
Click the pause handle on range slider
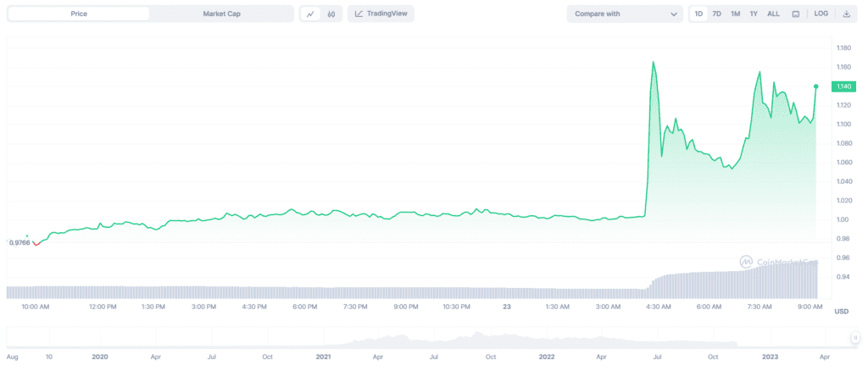point(856,337)
